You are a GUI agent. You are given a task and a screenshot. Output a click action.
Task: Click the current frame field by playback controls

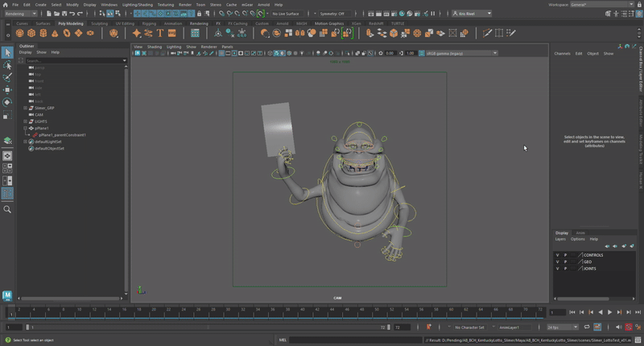tap(557, 312)
